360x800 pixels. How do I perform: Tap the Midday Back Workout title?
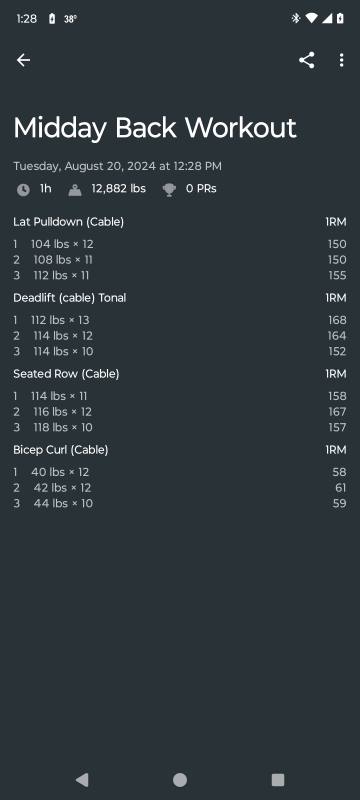[x=155, y=128]
